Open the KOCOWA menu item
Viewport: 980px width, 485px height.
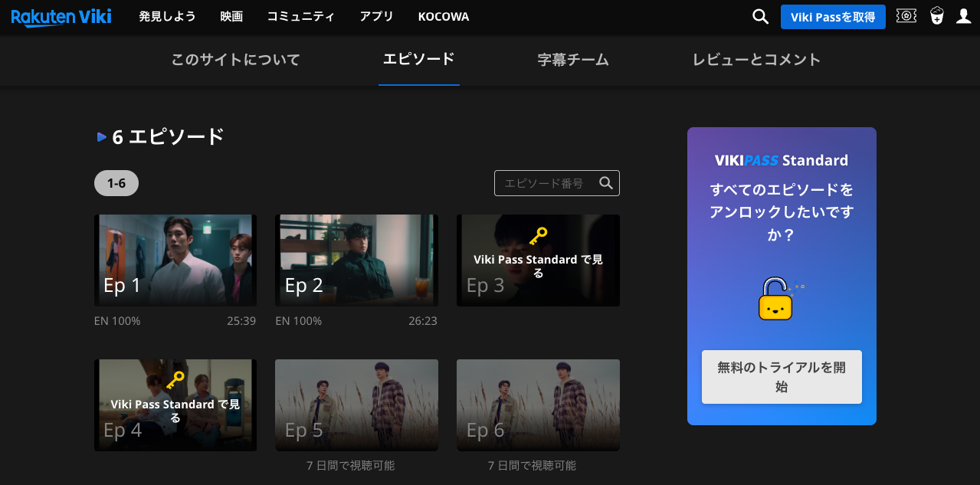tap(444, 16)
